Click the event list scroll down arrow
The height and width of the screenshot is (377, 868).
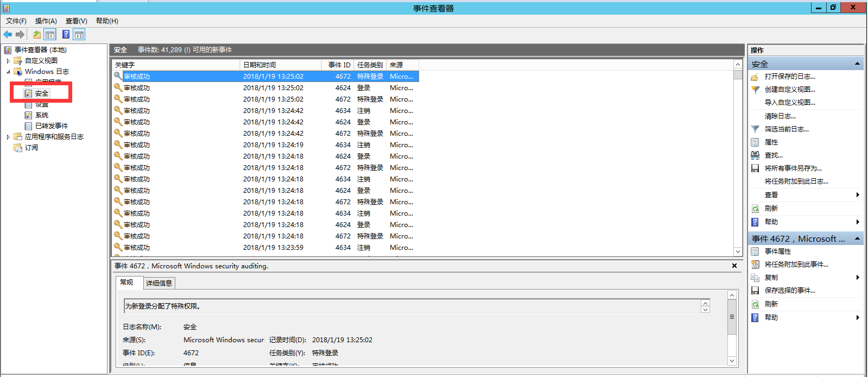tap(738, 252)
